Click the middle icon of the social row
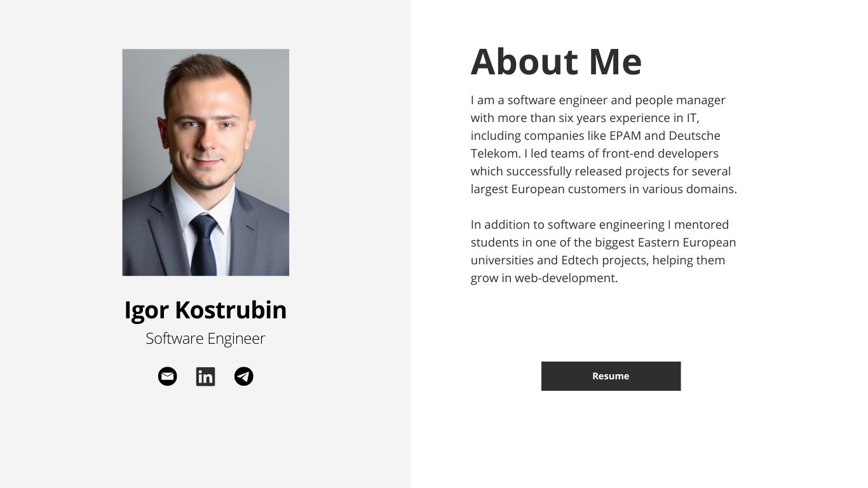This screenshot has width=868, height=488. click(205, 376)
